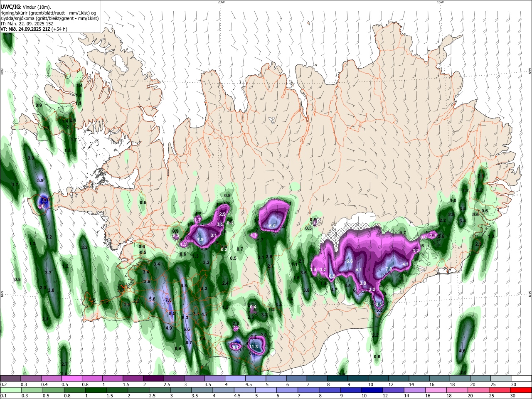Click the 11.3 precipitation value on map

click(254, 347)
